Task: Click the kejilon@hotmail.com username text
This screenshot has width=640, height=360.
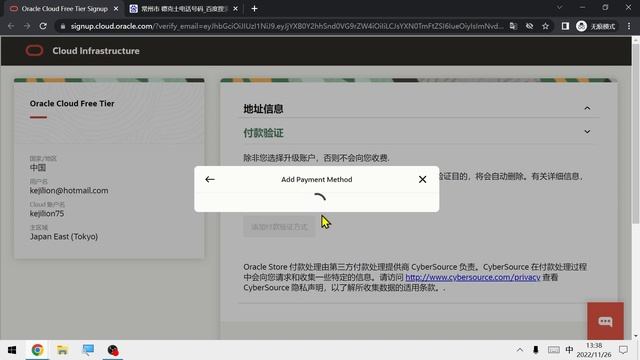Action: (x=69, y=190)
